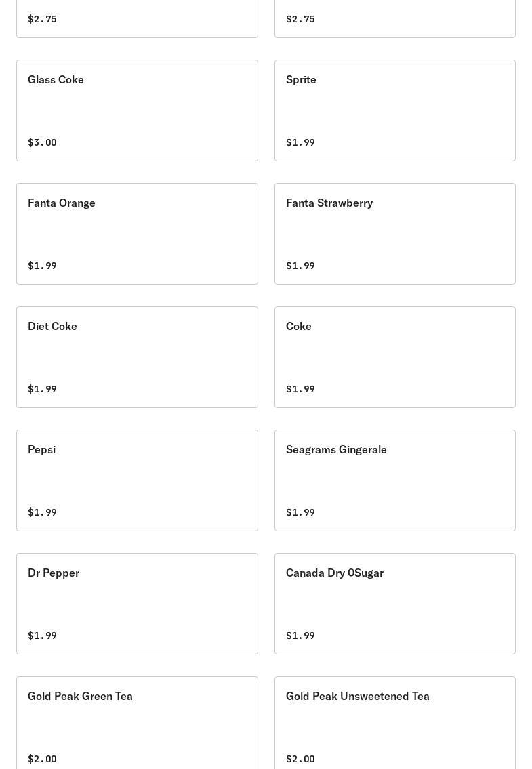Choose the Dr Pepper card

point(137,604)
